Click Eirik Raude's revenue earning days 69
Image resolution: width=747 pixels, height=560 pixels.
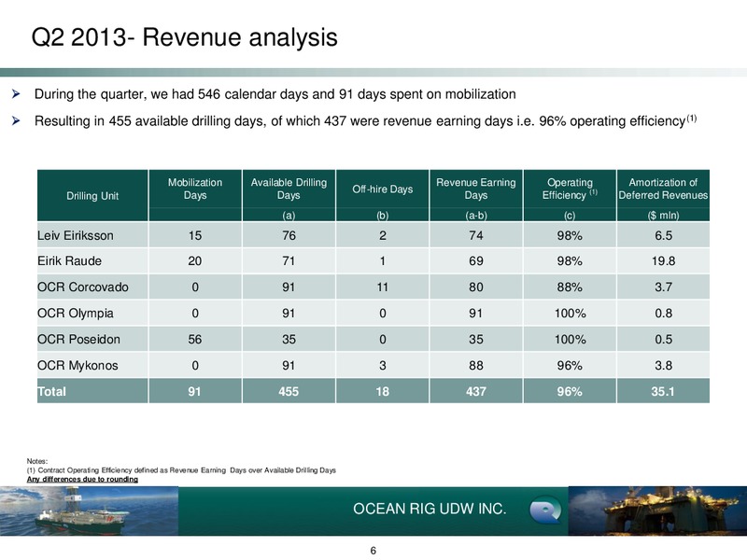tap(476, 261)
